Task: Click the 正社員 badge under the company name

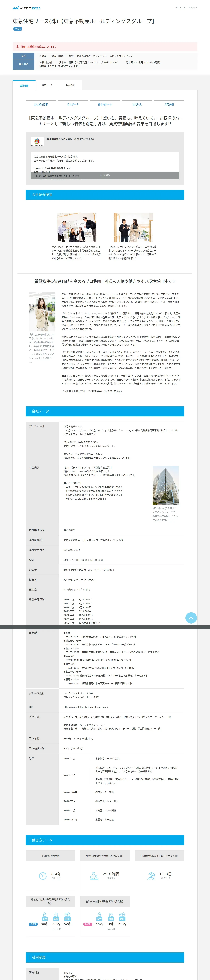Action: 17,29
